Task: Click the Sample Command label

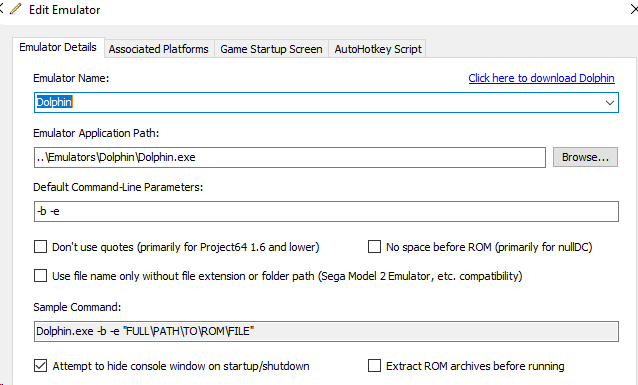Action: pos(77,307)
